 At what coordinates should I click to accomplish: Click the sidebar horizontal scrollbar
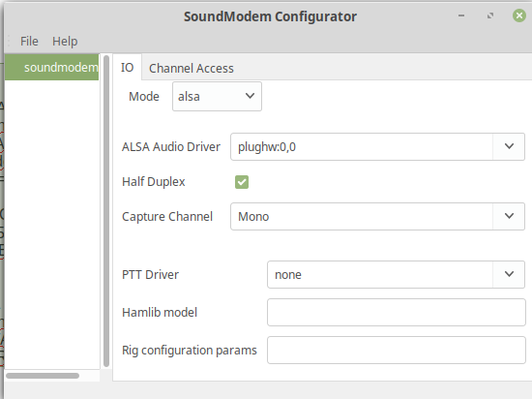coord(43,376)
